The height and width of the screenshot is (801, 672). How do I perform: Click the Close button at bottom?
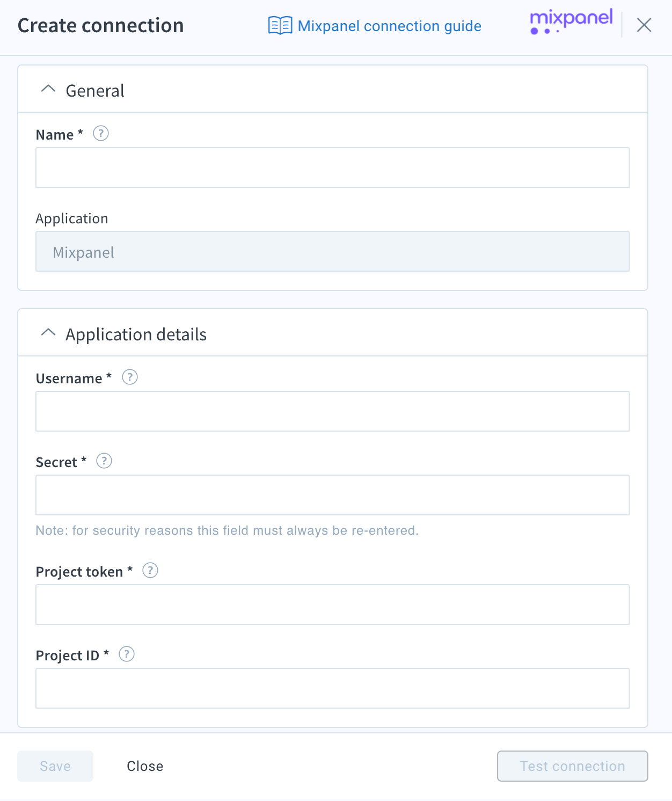pyautogui.click(x=145, y=766)
